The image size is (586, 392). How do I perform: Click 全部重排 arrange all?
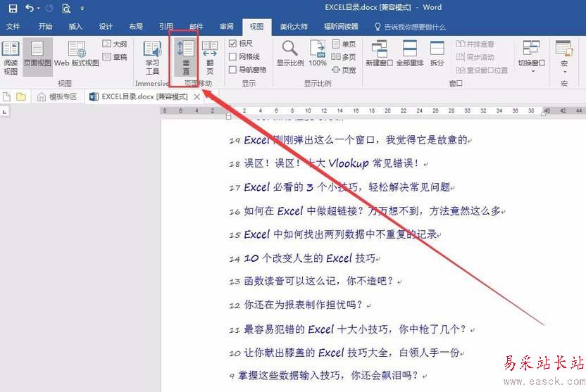point(410,53)
